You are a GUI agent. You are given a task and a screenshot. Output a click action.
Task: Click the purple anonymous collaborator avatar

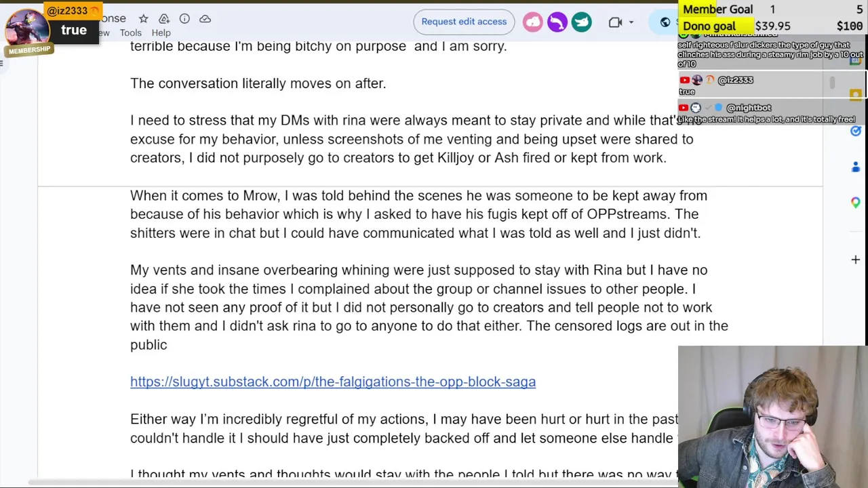[557, 22]
